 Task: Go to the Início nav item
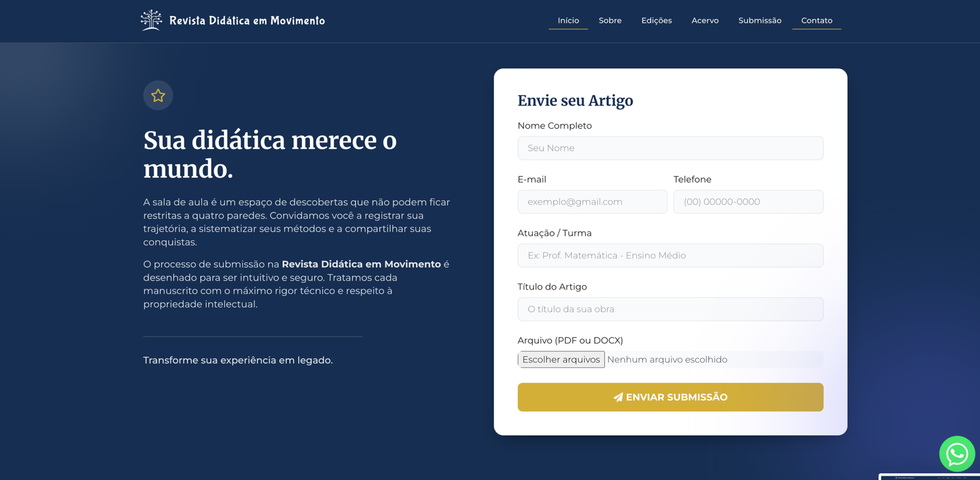point(568,21)
